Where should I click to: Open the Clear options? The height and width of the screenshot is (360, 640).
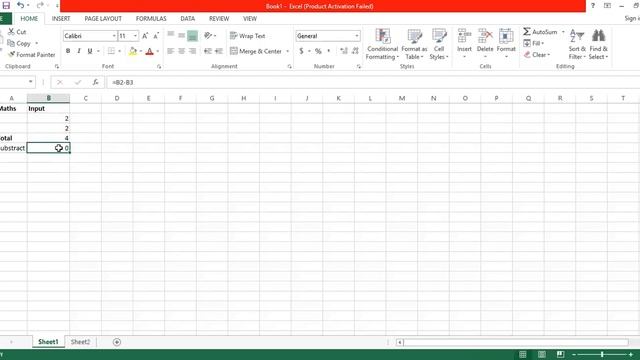point(537,55)
